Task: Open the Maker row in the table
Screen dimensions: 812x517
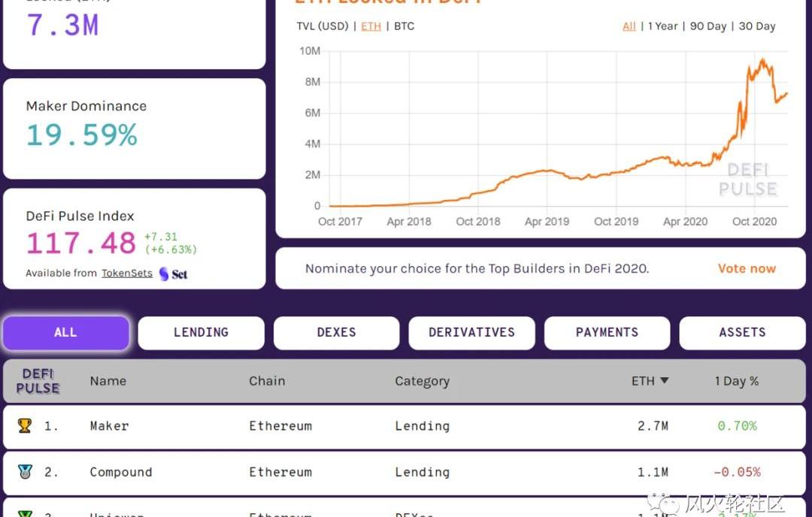Action: 109,426
